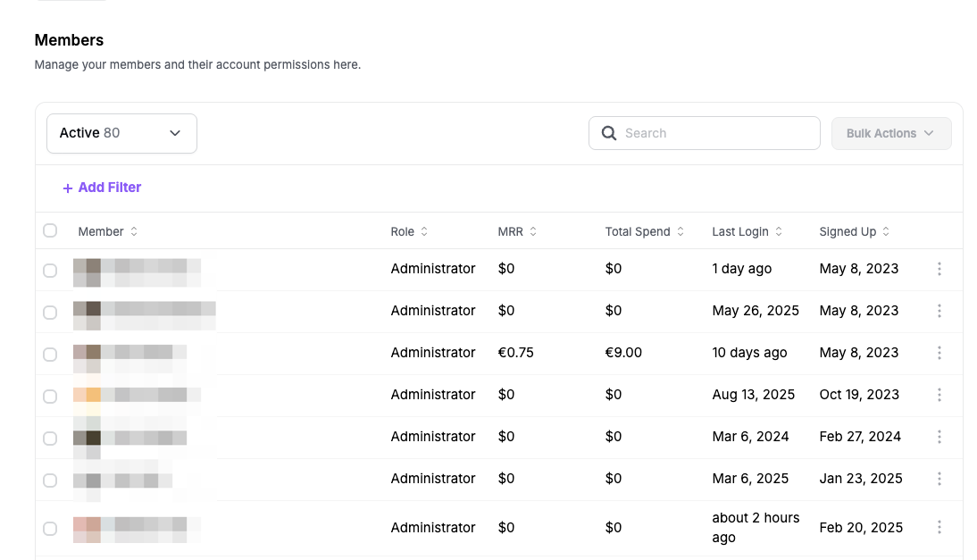Sort by MRR column arrows
Screen dimensions: 977x560
[533, 231]
